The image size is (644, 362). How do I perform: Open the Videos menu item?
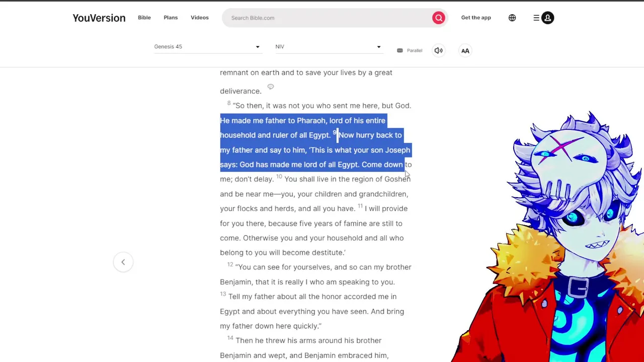point(200,18)
